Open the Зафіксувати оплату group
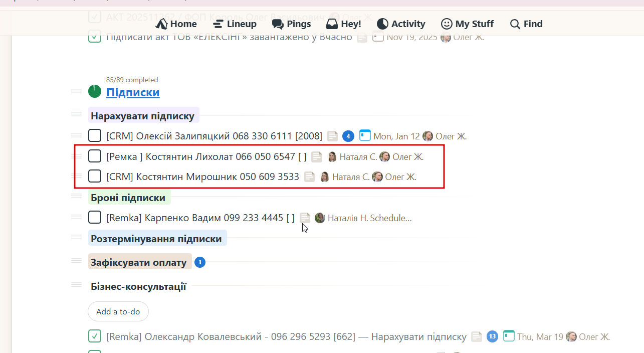The image size is (644, 353). point(141,262)
